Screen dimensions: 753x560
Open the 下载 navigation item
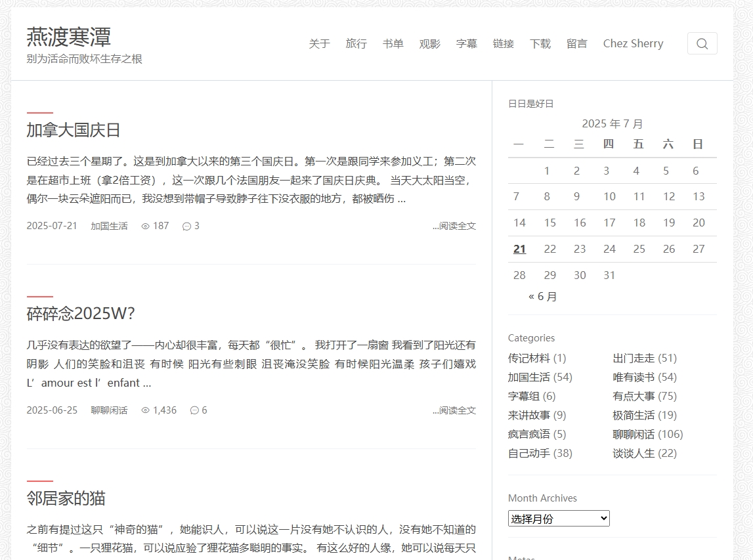540,44
